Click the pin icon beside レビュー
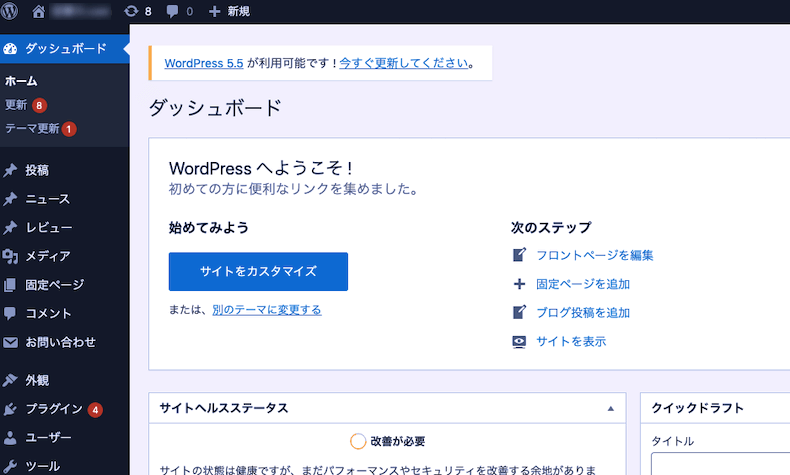This screenshot has width=790, height=475. click(x=10, y=228)
